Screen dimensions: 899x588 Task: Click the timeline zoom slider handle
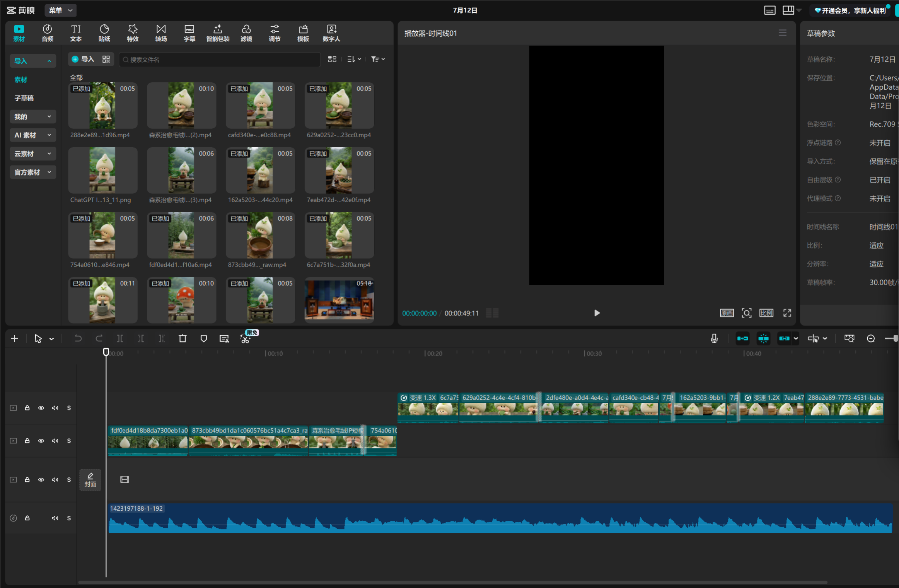[895, 339]
